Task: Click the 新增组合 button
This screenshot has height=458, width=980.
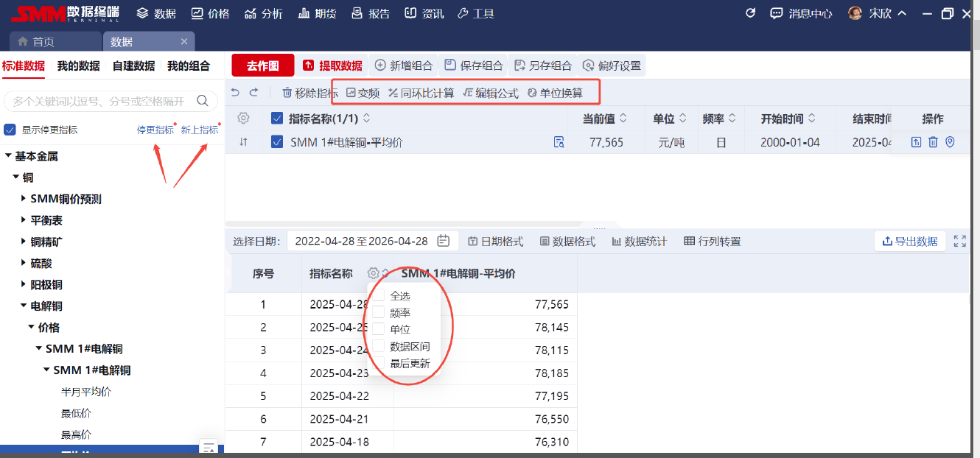Action: [x=403, y=66]
